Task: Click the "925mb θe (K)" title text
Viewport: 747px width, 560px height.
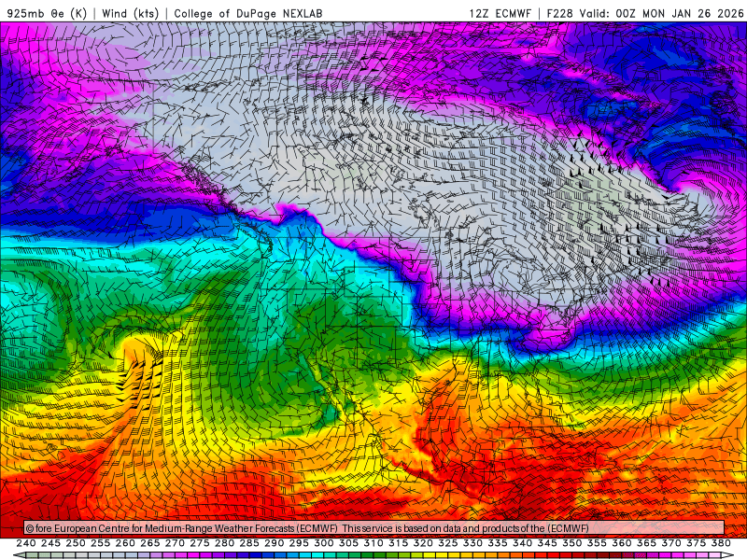Action: click(48, 13)
